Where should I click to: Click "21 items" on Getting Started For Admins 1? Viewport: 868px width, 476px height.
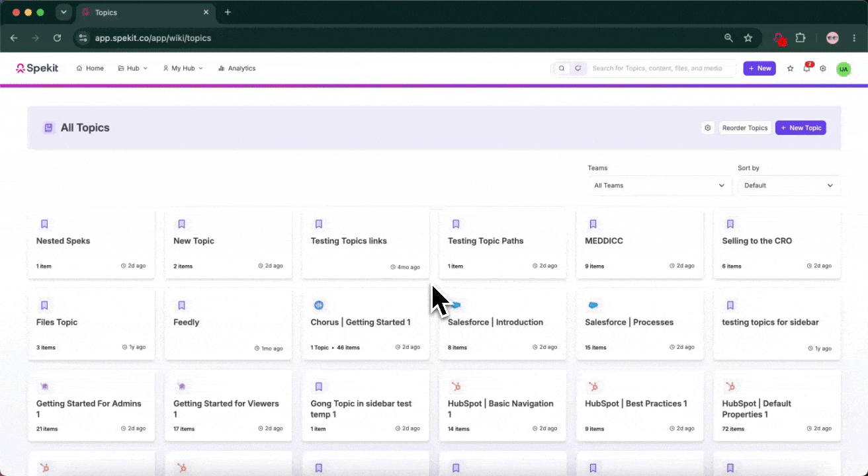click(x=47, y=428)
